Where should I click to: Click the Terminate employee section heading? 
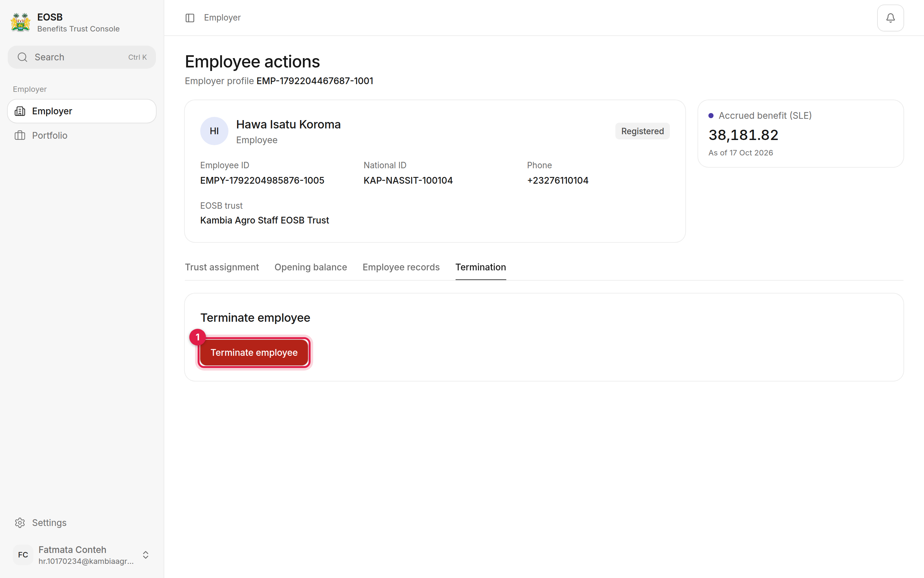coord(255,318)
